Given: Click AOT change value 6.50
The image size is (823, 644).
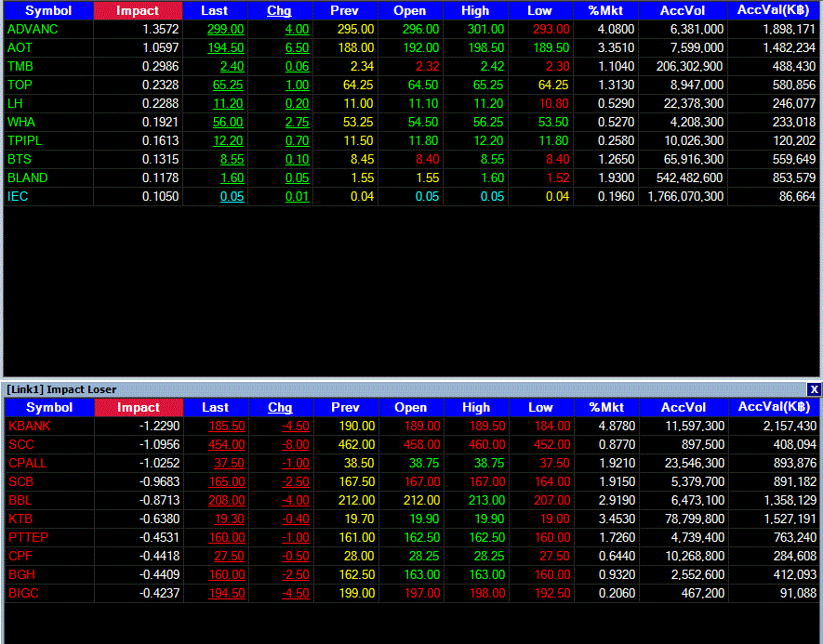Looking at the screenshot, I should coord(297,47).
